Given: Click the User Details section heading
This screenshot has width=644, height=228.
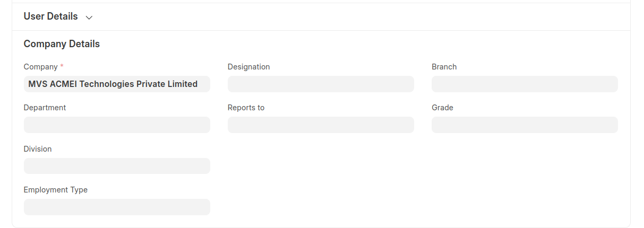Looking at the screenshot, I should 51,16.
